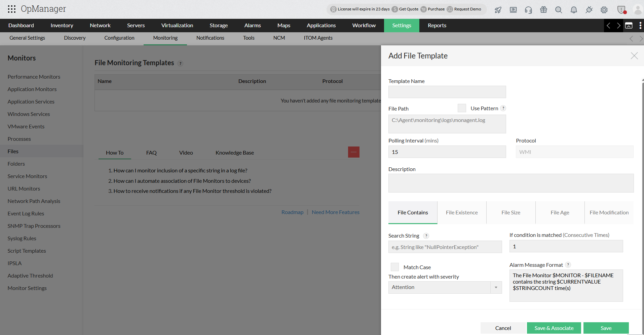
Task: Click the Polling Interval field
Action: [447, 152]
